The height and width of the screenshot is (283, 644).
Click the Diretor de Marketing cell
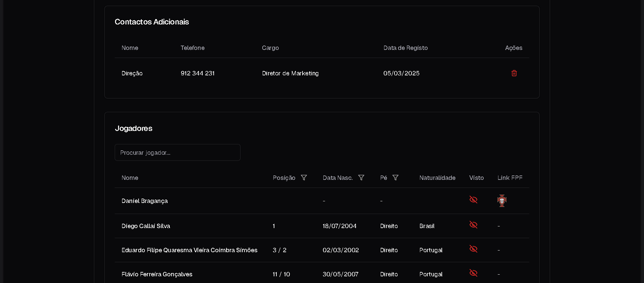290,73
